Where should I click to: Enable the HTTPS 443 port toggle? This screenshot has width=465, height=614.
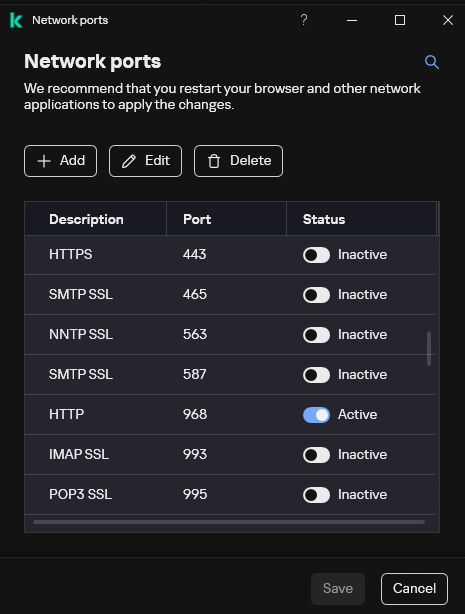pos(316,255)
